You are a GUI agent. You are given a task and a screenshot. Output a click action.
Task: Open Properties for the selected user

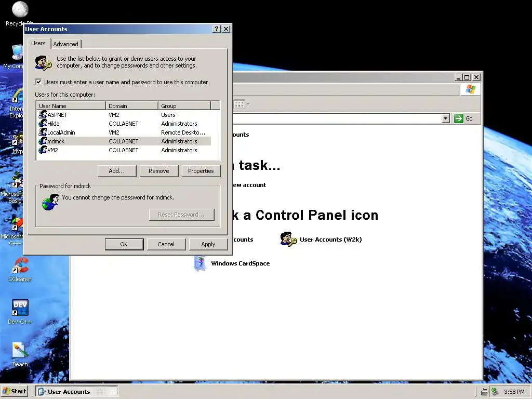click(x=201, y=171)
